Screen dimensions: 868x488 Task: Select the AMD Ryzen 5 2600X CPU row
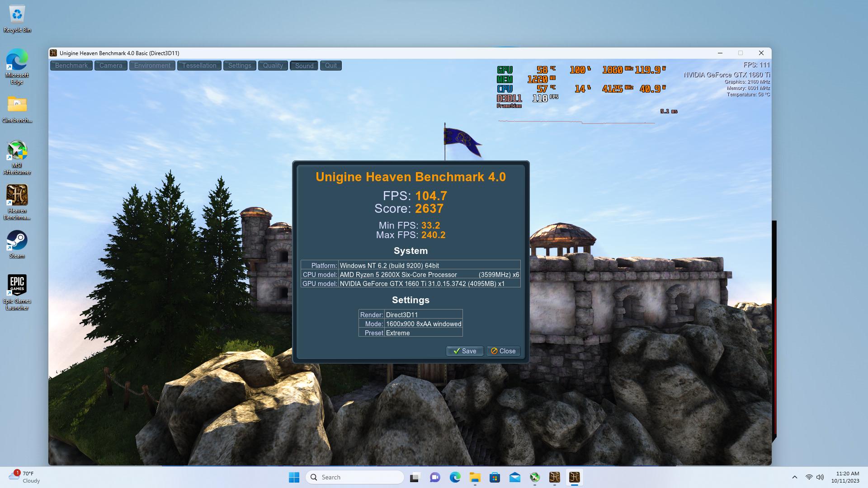pos(410,275)
